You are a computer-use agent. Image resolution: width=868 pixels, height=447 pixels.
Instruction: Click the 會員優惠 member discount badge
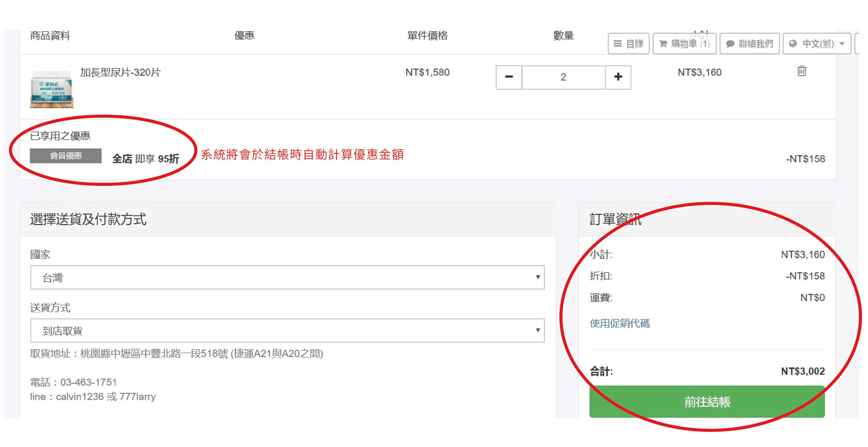click(65, 156)
